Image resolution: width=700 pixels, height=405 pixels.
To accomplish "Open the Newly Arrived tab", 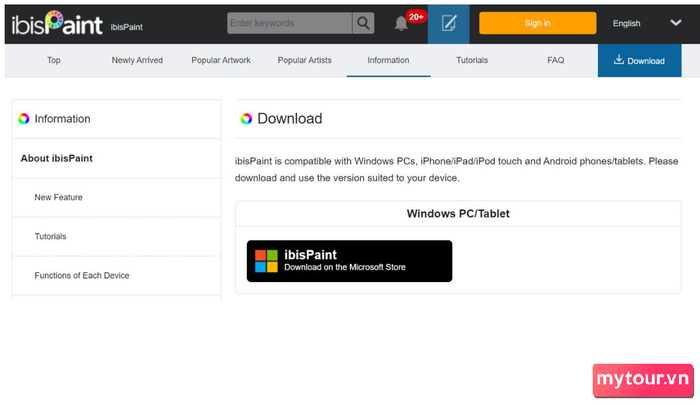I will 137,60.
